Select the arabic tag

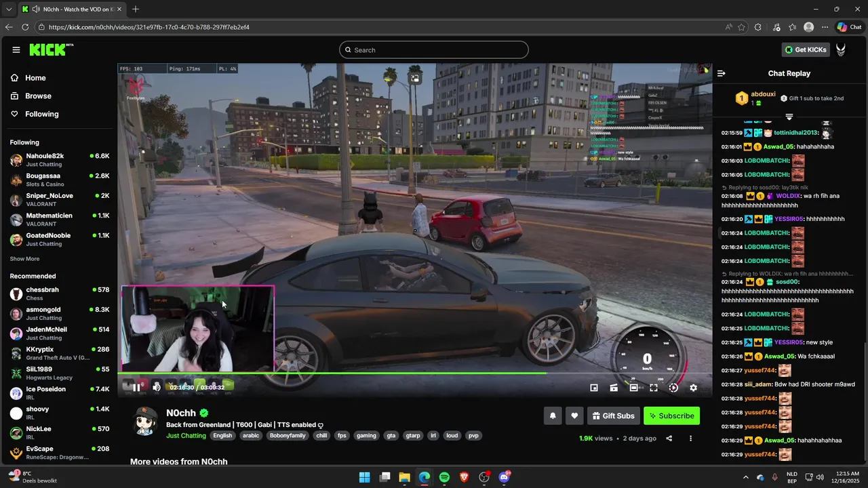coord(251,436)
